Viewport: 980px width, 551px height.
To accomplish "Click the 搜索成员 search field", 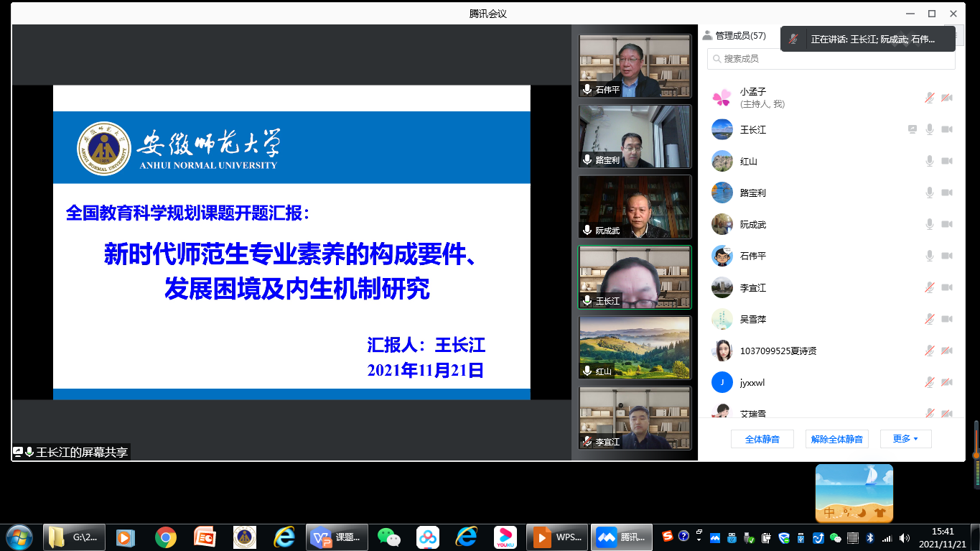I will click(x=831, y=59).
